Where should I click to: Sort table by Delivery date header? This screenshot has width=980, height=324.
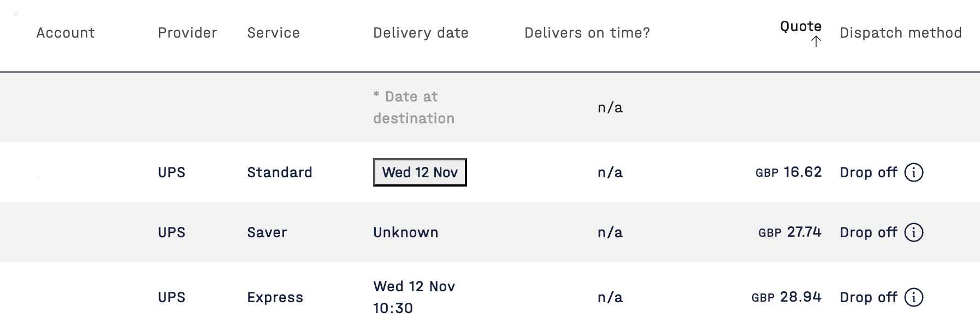421,33
